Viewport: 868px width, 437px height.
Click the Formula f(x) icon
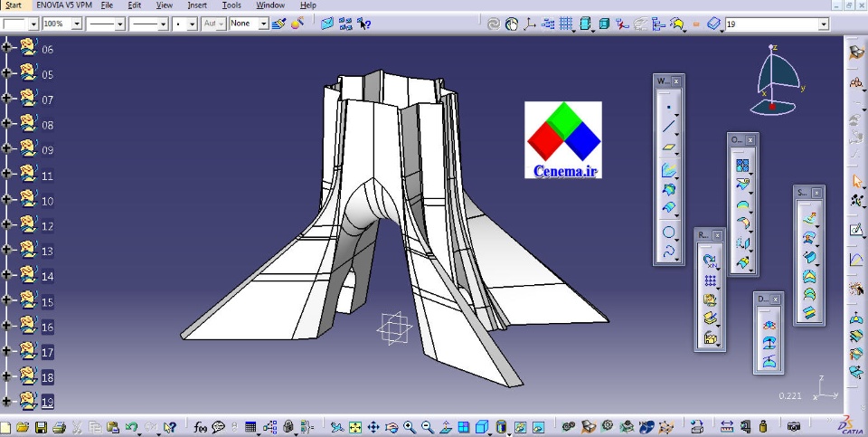pos(201,427)
